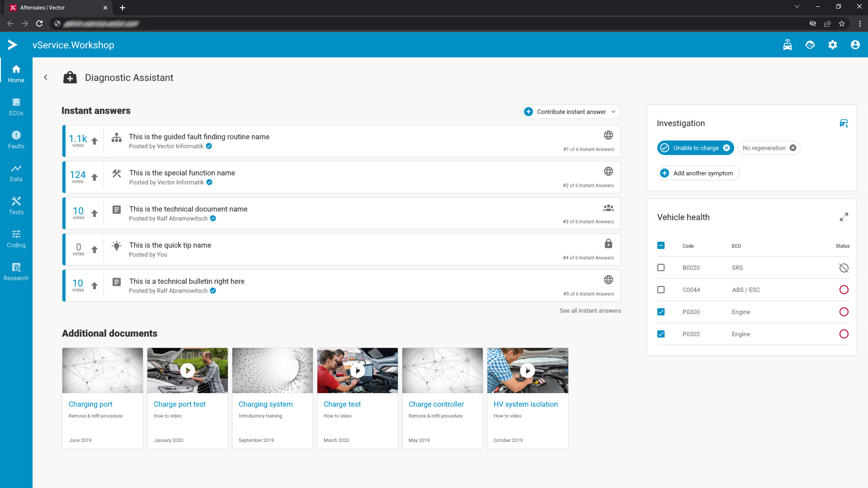Image resolution: width=868 pixels, height=488 pixels.
Task: Check the B0020 SRS fault checkbox
Action: pos(661,268)
